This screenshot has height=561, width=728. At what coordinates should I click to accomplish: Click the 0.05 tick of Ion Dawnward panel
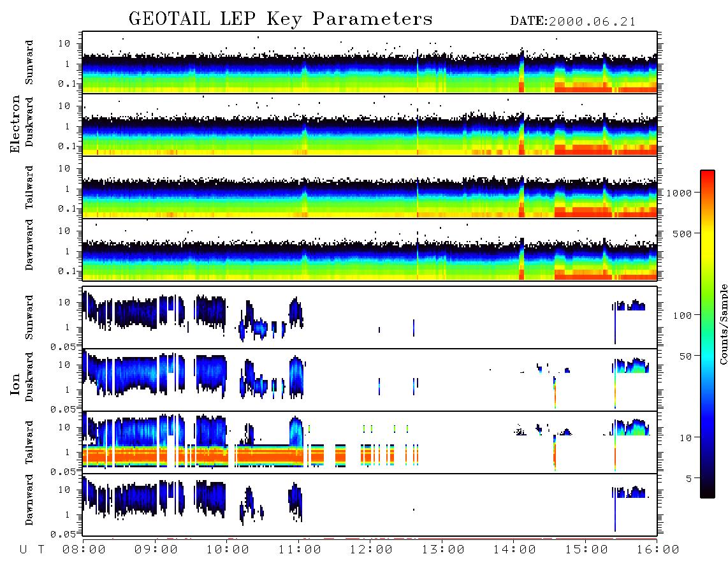pos(63,534)
